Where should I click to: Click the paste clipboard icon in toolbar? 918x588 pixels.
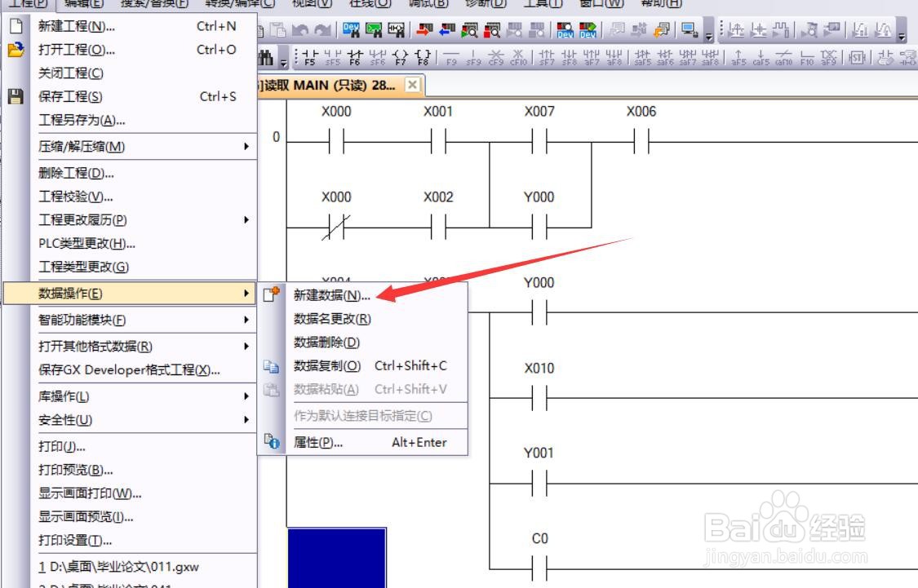tap(277, 29)
